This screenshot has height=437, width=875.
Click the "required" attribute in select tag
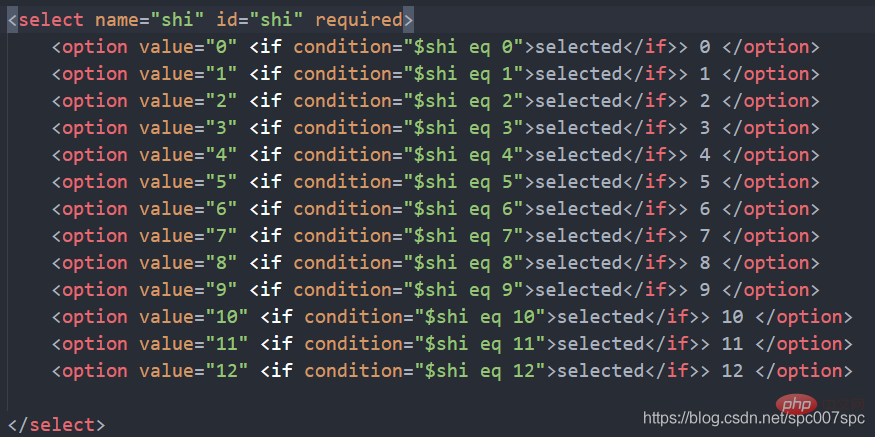tap(359, 19)
